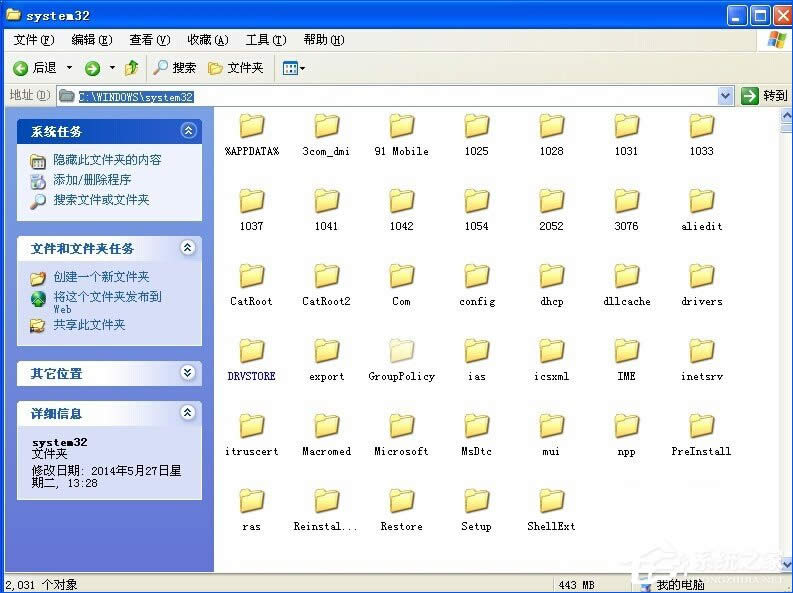Open the 文件(F) menu
This screenshot has height=593, width=793.
coord(33,40)
